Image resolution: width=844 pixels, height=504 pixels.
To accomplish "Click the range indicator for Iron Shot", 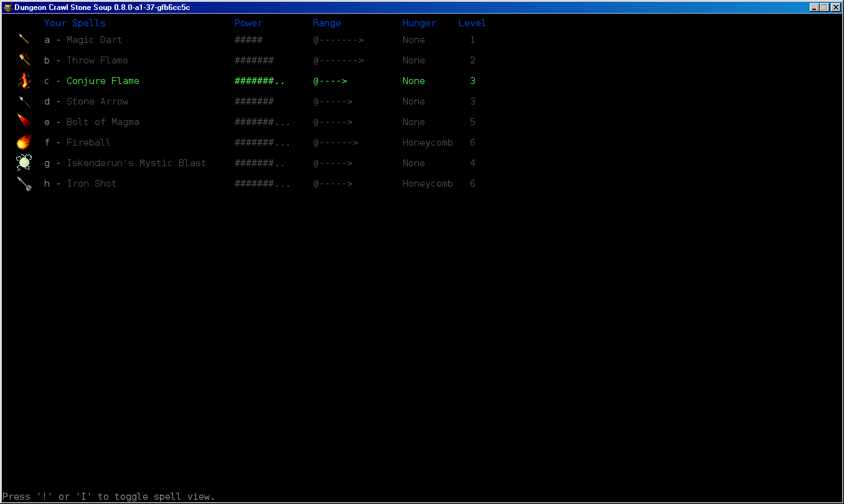I will point(332,184).
